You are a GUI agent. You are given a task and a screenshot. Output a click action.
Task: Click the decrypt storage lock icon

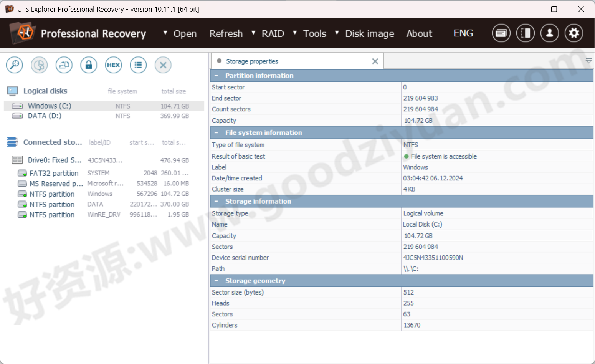(89, 65)
